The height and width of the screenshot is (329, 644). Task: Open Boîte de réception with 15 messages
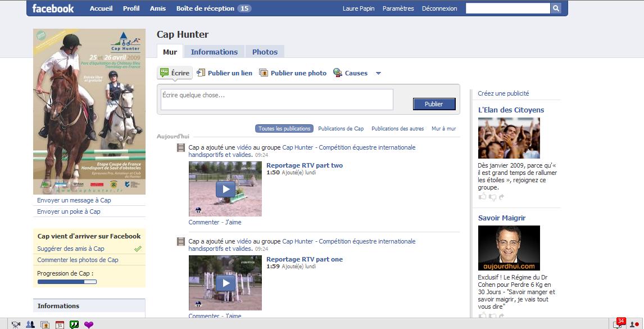coord(214,8)
